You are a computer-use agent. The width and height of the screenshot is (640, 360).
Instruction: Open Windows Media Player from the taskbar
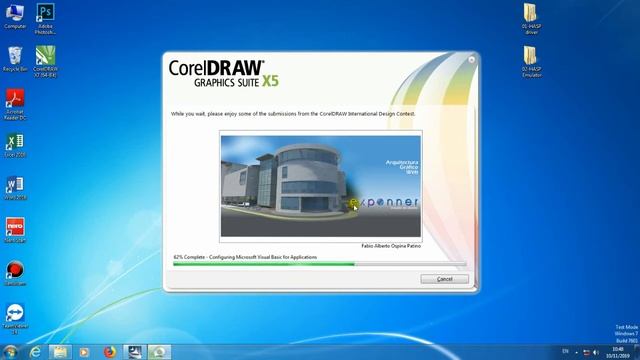[x=84, y=352]
